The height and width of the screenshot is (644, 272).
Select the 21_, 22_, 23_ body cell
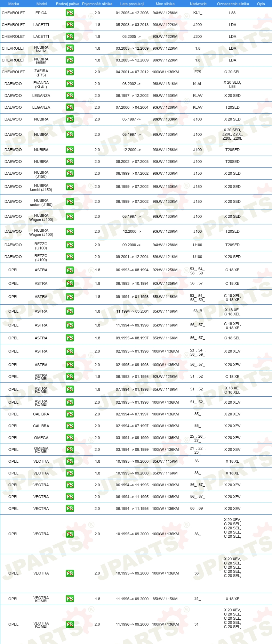click(x=198, y=450)
